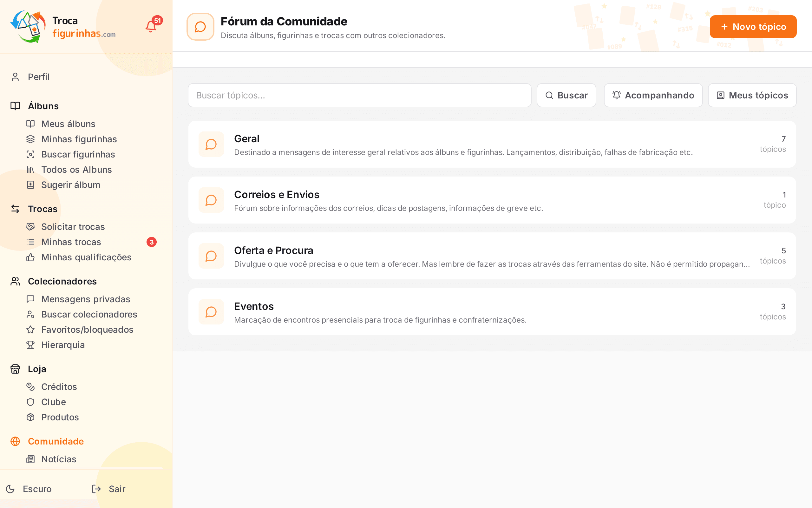
Task: Click the Meus álbuns book icon
Action: (x=30, y=124)
